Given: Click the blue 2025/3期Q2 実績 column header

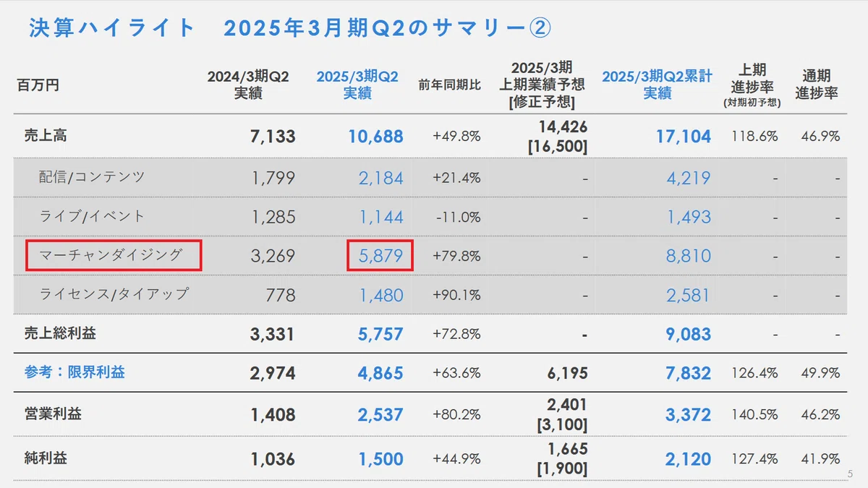Looking at the screenshot, I should (357, 85).
